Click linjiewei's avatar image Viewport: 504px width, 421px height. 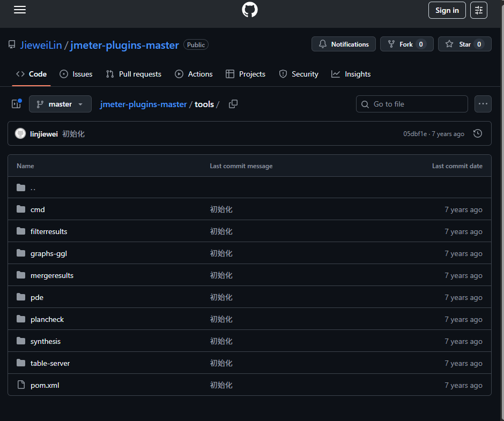pos(20,133)
